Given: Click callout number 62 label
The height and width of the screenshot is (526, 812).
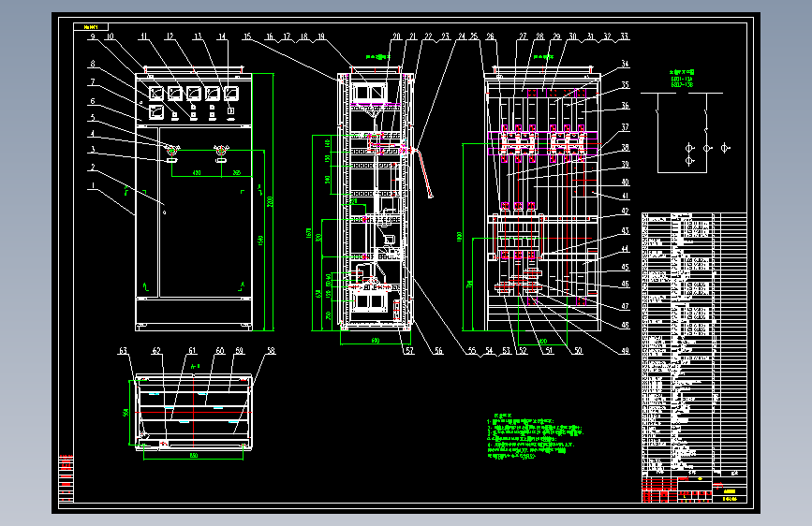Looking at the screenshot, I should pyautogui.click(x=156, y=350).
